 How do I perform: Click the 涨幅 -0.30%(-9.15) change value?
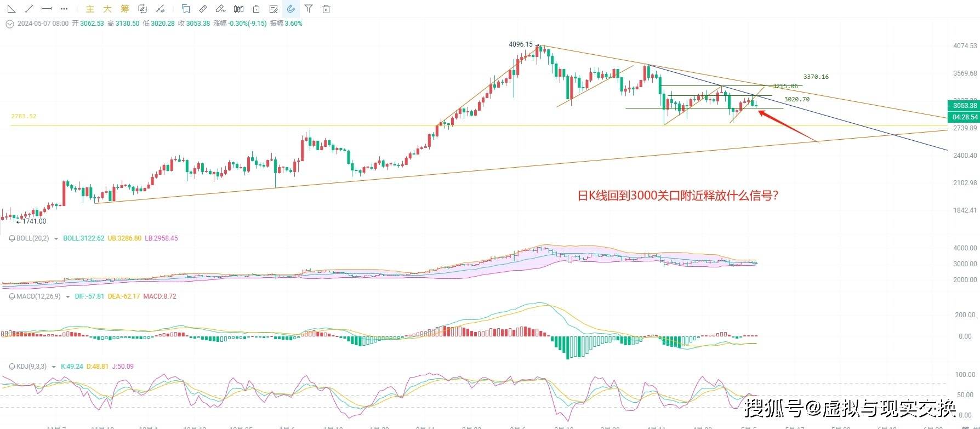(x=240, y=24)
